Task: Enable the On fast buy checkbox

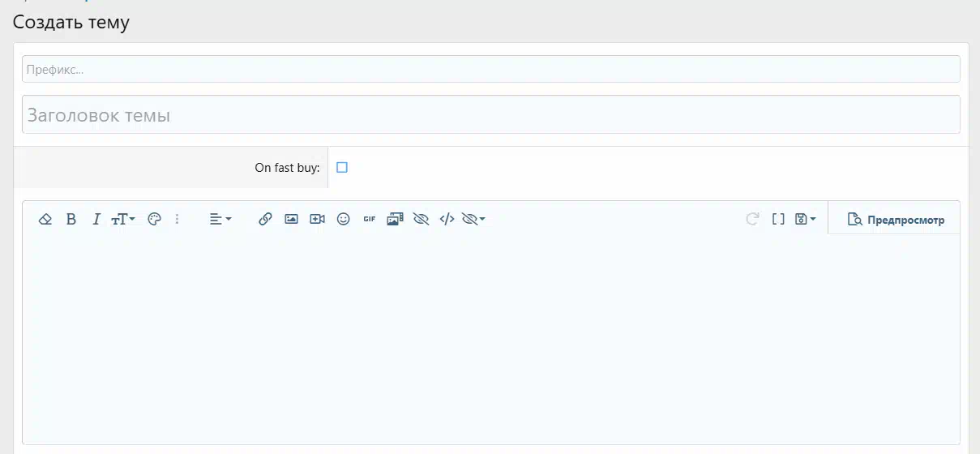Action: coord(342,167)
